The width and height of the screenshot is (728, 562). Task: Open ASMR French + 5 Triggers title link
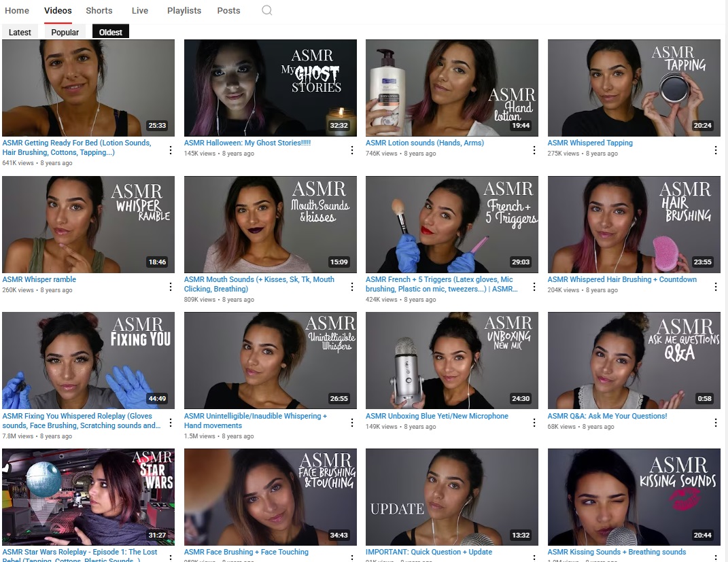point(442,284)
